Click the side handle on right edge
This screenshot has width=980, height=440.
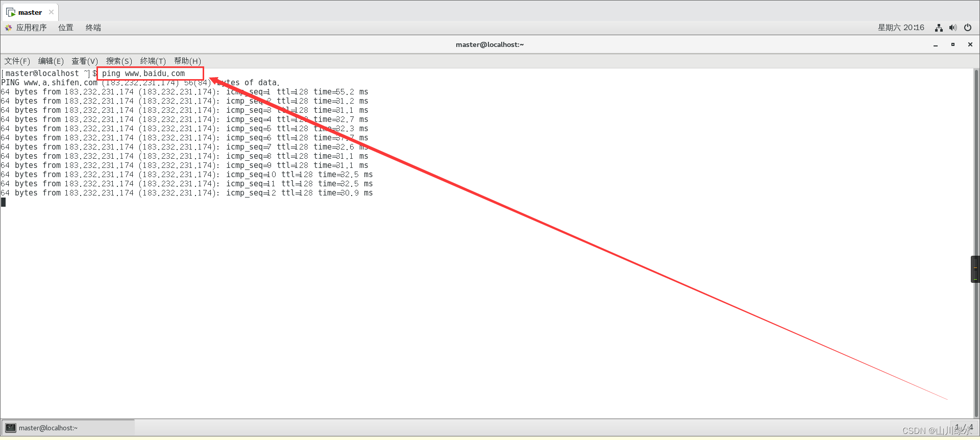point(975,269)
